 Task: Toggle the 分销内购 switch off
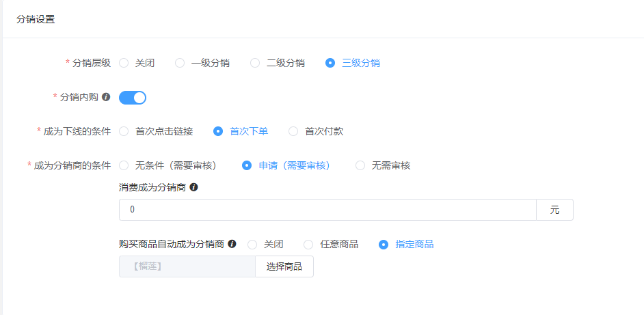(133, 98)
